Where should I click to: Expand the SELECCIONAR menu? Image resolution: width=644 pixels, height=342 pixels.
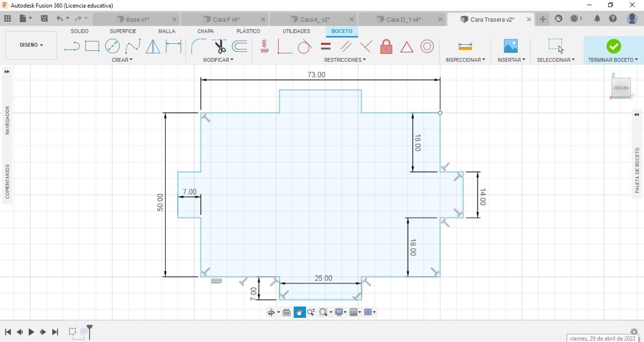[555, 60]
